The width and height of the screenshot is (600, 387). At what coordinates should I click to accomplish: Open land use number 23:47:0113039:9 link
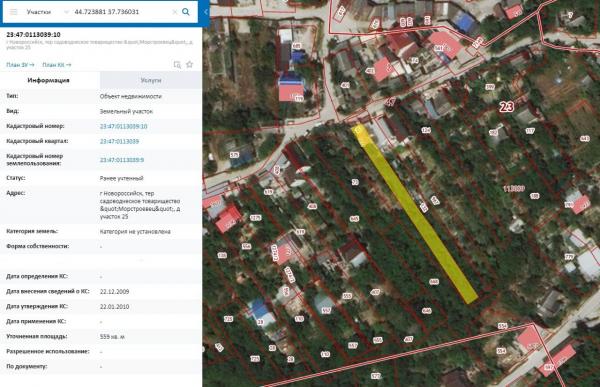point(122,160)
